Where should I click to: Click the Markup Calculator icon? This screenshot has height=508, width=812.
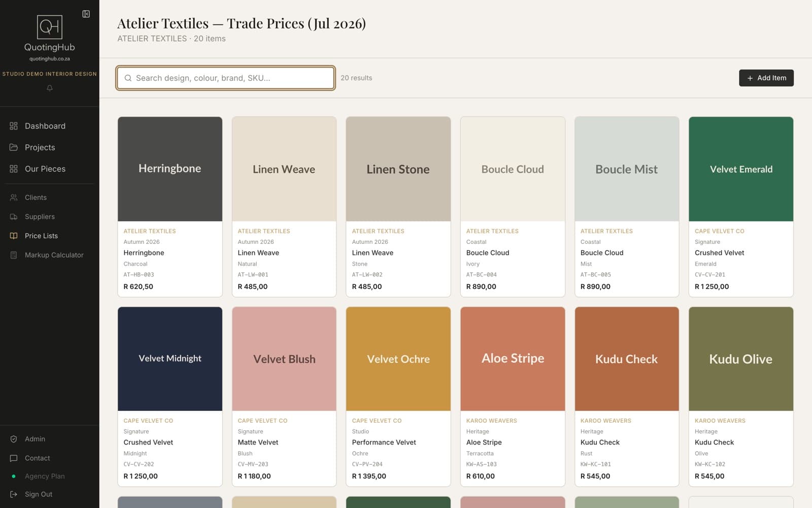tap(14, 255)
